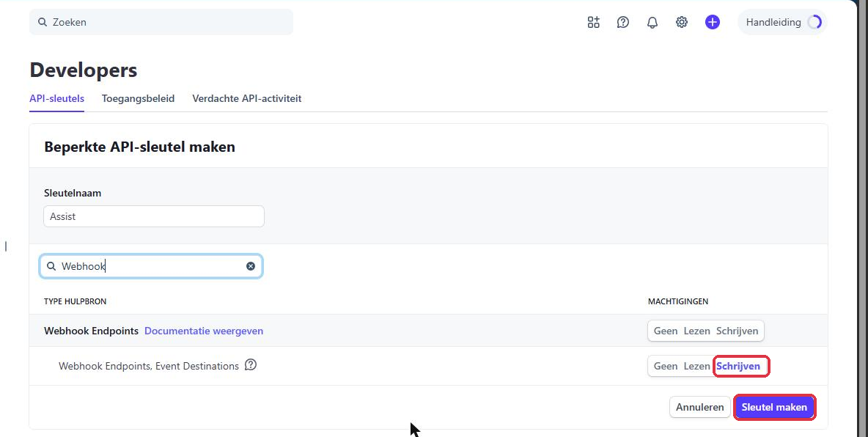Viewport: 868px width, 437px height.
Task: Open the apps grid icon
Action: [593, 22]
